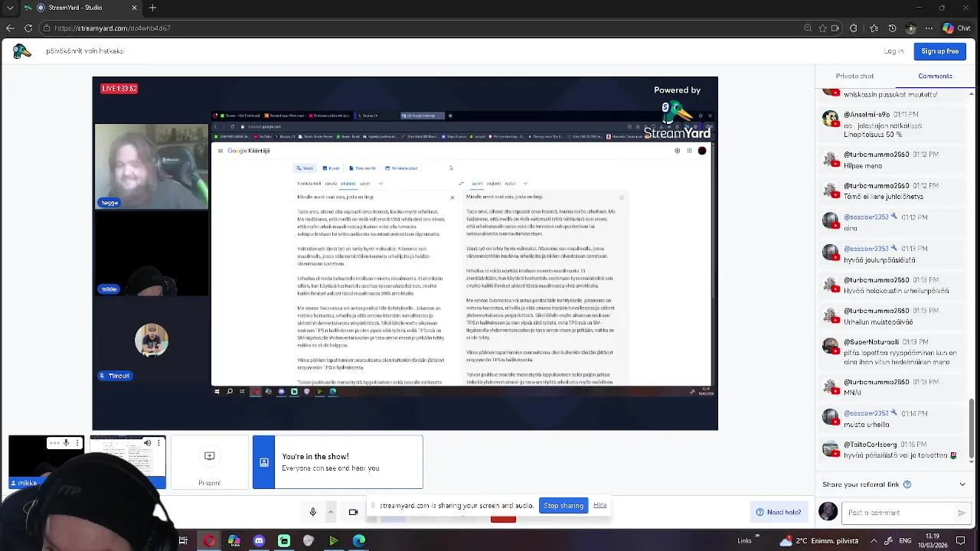The width and height of the screenshot is (980, 551).
Task: Open the browser profile avatar
Action: (910, 28)
